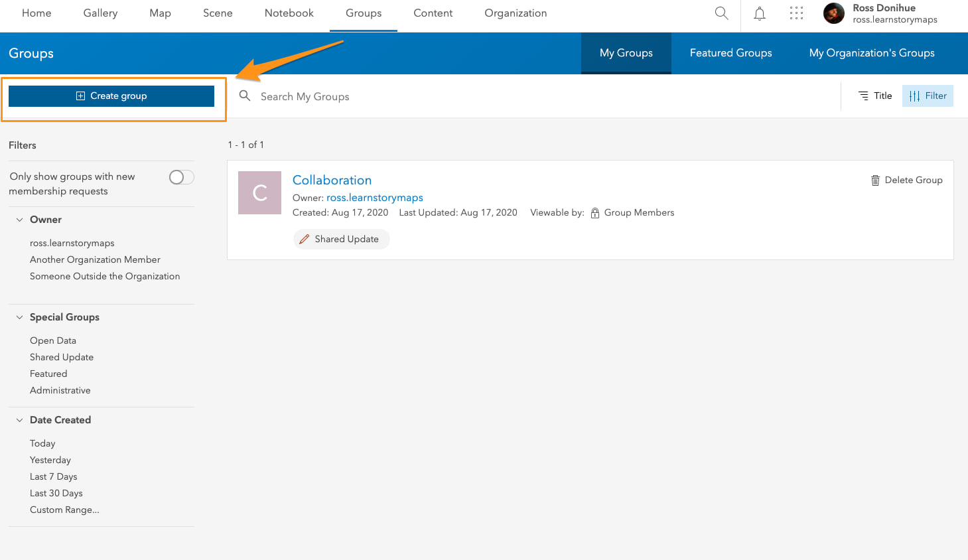Image resolution: width=968 pixels, height=560 pixels.
Task: Filter date created by Today
Action: (42, 443)
